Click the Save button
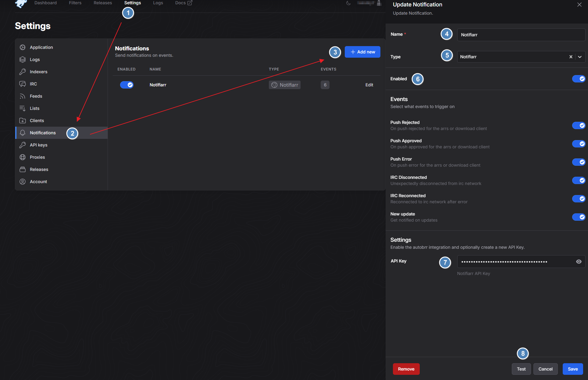Viewport: 588px width, 380px height. coord(573,369)
